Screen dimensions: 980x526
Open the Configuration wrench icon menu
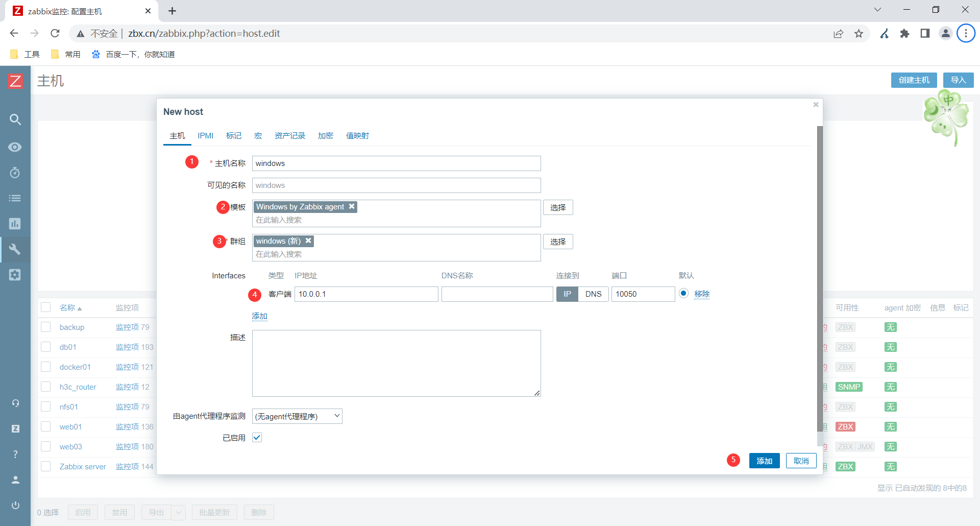click(x=15, y=249)
